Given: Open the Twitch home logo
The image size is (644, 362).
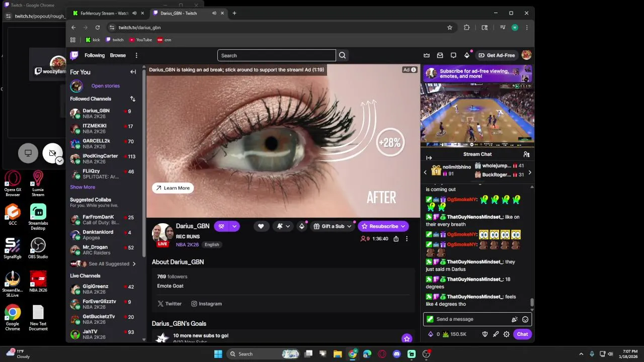Looking at the screenshot, I should coord(74,55).
